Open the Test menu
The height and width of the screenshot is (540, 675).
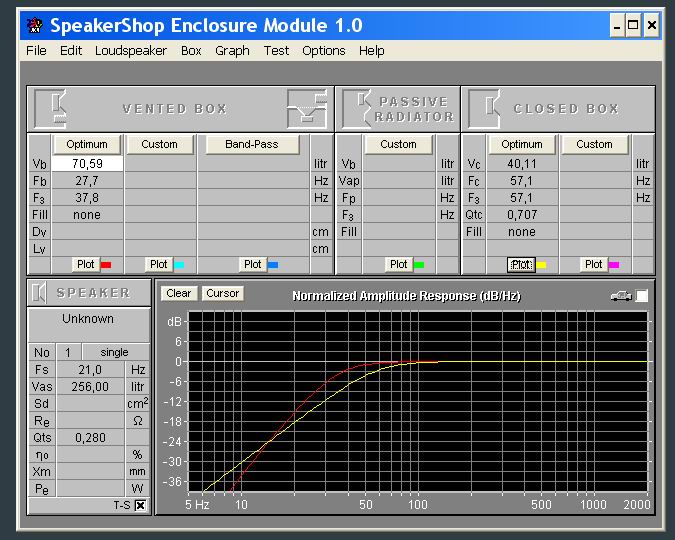click(x=276, y=50)
